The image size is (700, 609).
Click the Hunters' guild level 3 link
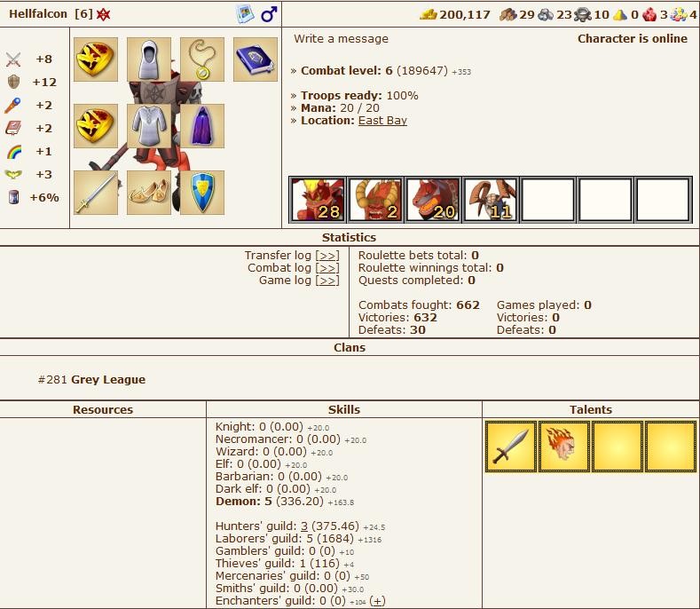coord(304,526)
